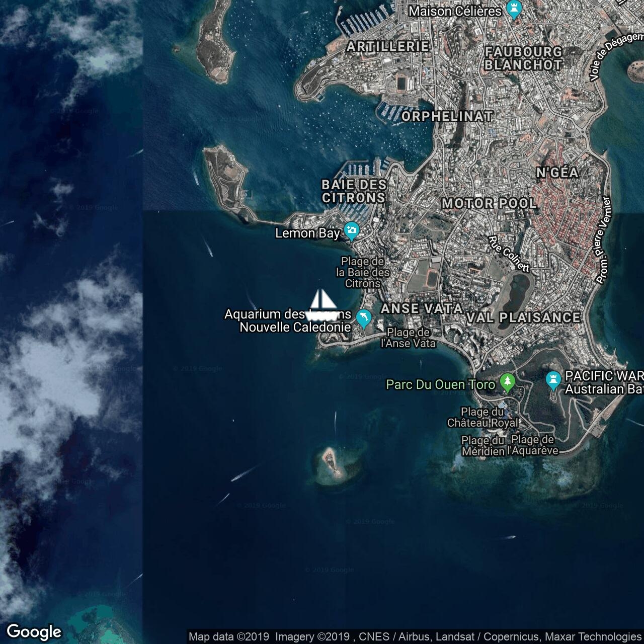Open the Aquarium dolphin marker
This screenshot has width=644, height=644.
point(363,317)
